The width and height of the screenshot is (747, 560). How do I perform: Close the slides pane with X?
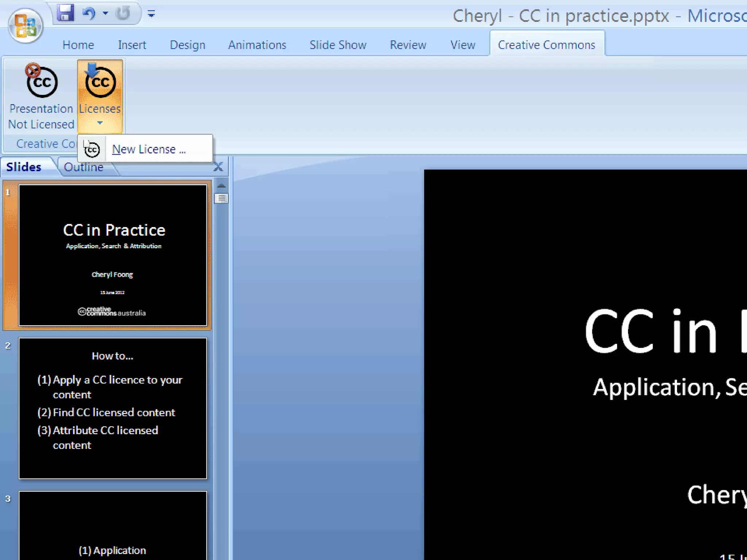(218, 167)
